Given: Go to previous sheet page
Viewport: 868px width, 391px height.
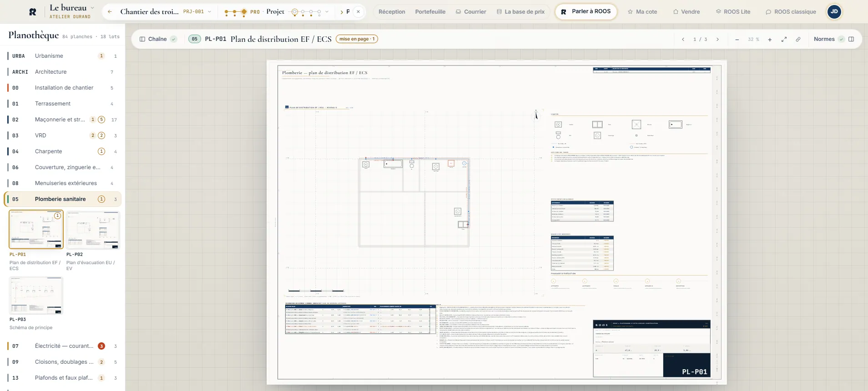Looking at the screenshot, I should coord(683,40).
